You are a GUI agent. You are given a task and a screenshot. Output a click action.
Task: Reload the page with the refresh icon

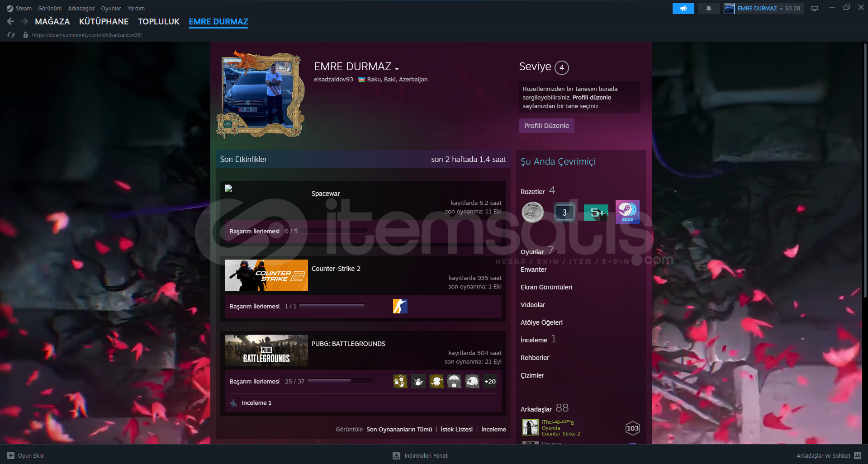coord(11,35)
